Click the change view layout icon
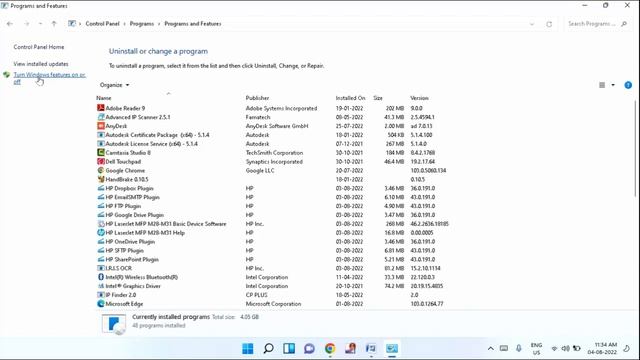 (x=602, y=85)
